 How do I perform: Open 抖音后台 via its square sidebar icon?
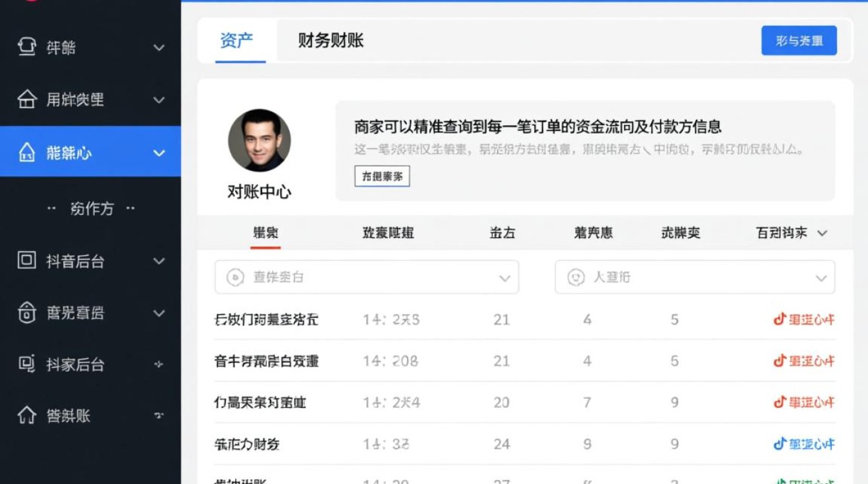(26, 261)
